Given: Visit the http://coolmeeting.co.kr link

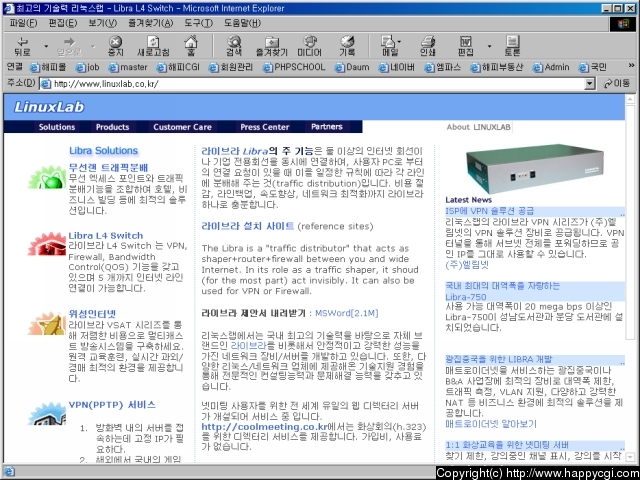Looking at the screenshot, I should coord(264,427).
